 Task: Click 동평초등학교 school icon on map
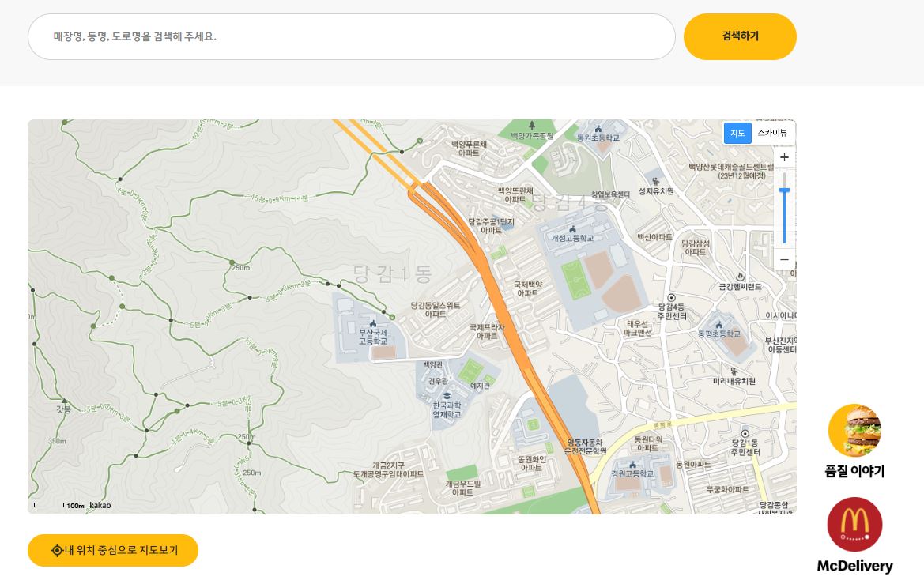click(x=719, y=325)
